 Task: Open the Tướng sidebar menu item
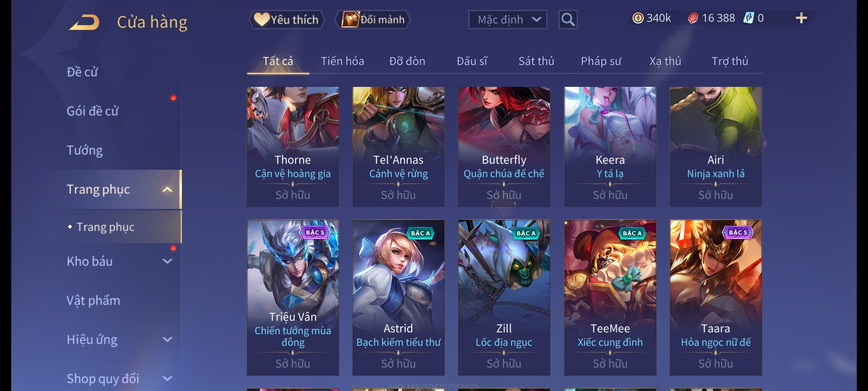coord(85,150)
